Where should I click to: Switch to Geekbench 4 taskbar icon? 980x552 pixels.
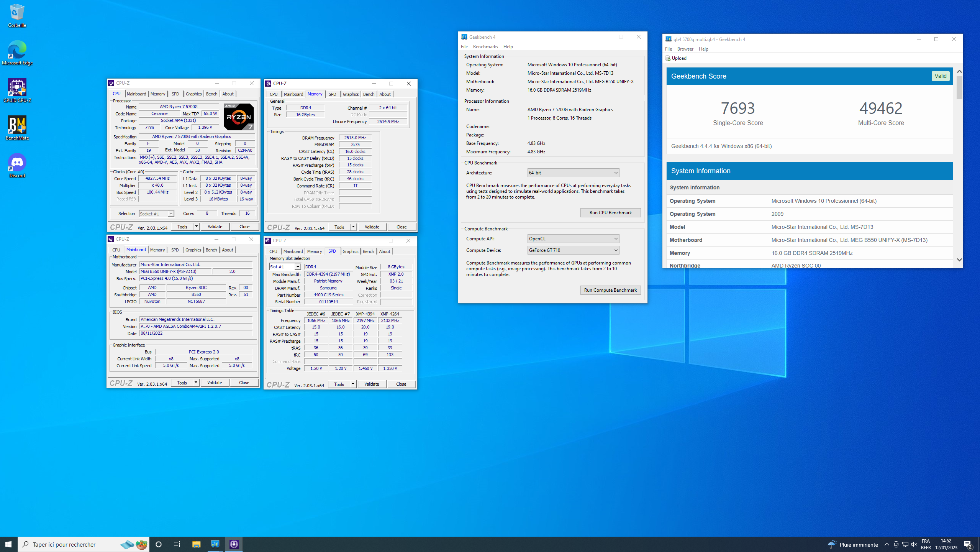[215, 544]
